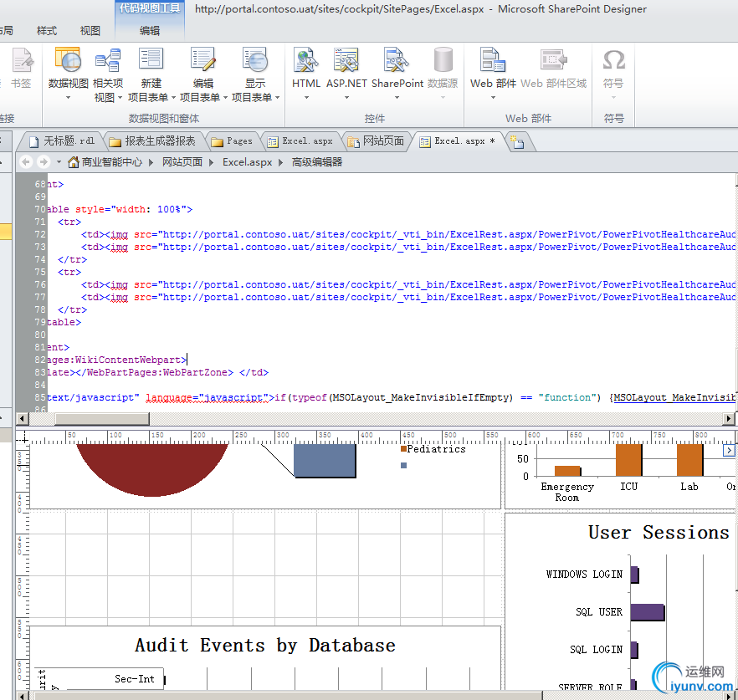Click the code pane's horizontal scrollbar thumb

[102, 418]
